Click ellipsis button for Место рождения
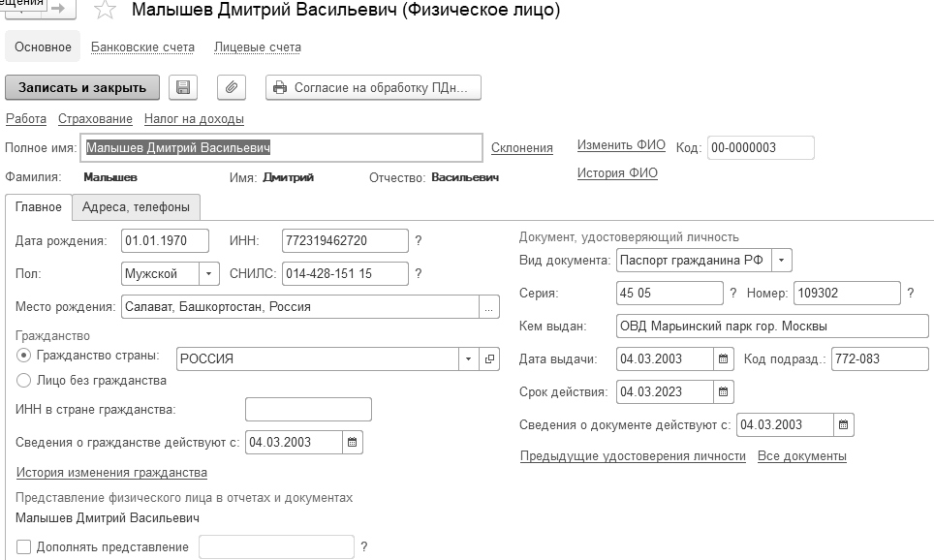The height and width of the screenshot is (560, 934). coord(490,307)
